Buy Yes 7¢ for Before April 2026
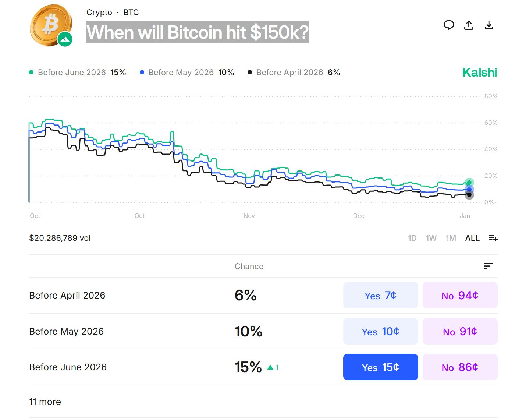This screenshot has width=508, height=420. 380,295
